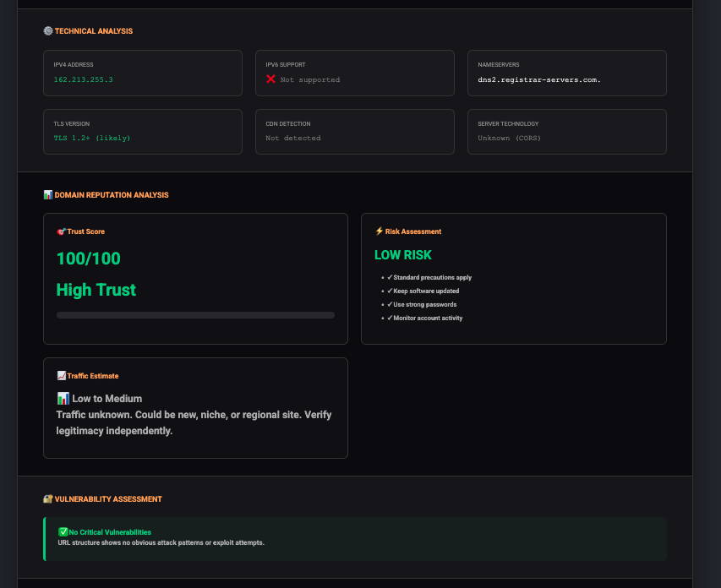Image resolution: width=721 pixels, height=588 pixels.
Task: Select the IPv4 address 162.213.255.3
Action: click(x=83, y=79)
